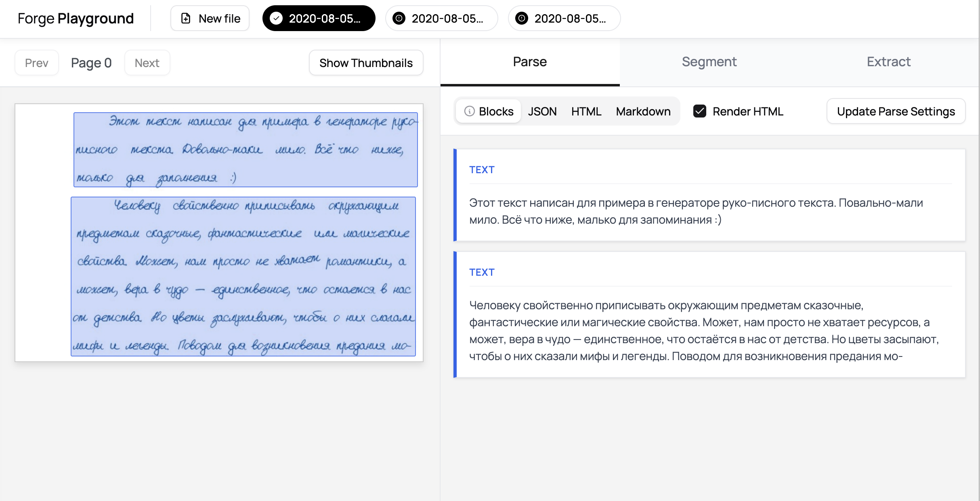This screenshot has height=501, width=980.
Task: Click the clock icon on the second 2020-08-05 file
Action: [x=399, y=18]
